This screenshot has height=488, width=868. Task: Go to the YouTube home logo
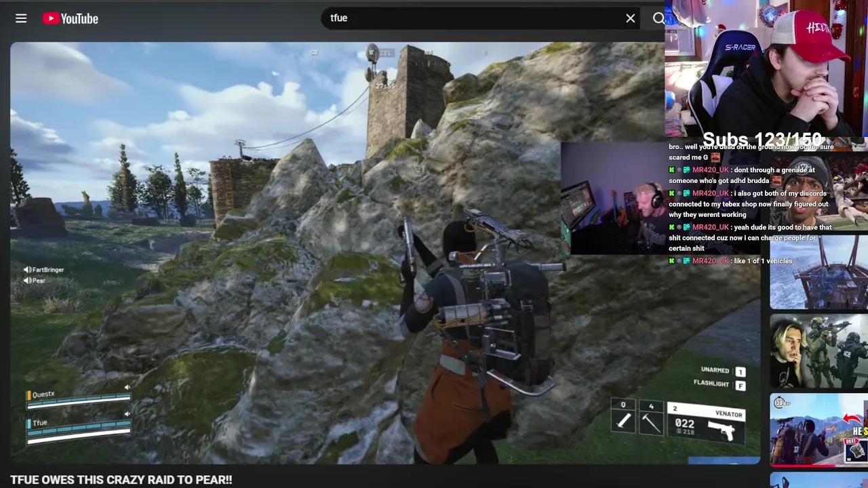[71, 18]
